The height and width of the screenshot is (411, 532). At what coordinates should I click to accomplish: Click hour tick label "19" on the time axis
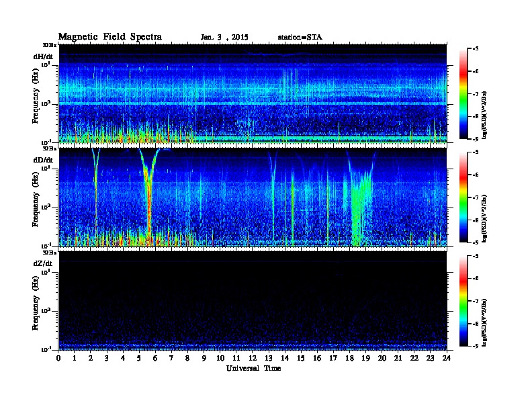[x=365, y=358]
